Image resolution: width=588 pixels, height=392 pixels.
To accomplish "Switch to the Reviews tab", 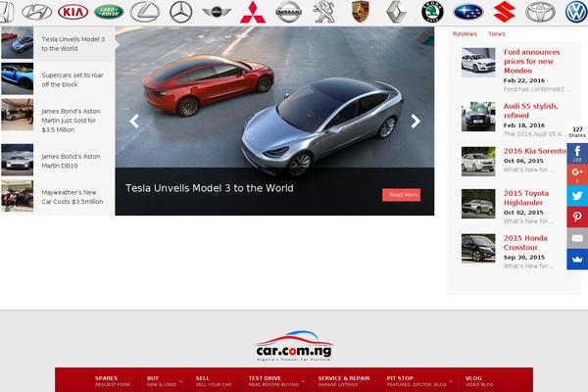I will pos(465,33).
